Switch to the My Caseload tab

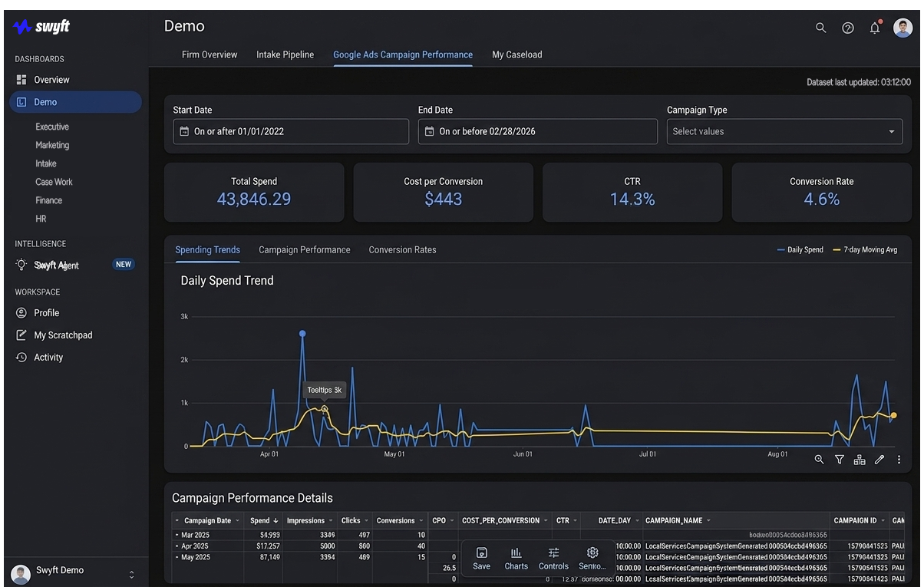coord(517,54)
